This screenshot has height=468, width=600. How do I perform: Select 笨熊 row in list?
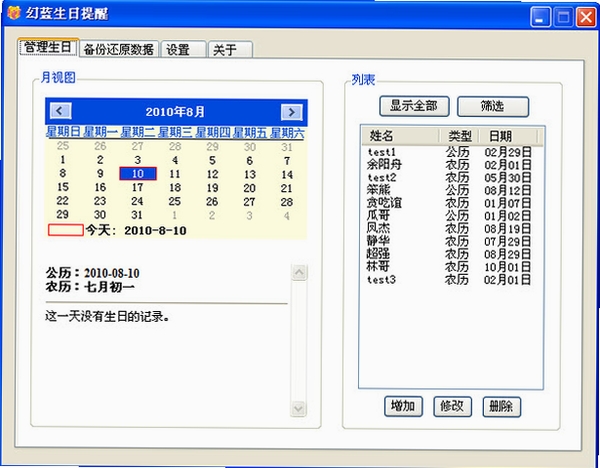[450, 190]
